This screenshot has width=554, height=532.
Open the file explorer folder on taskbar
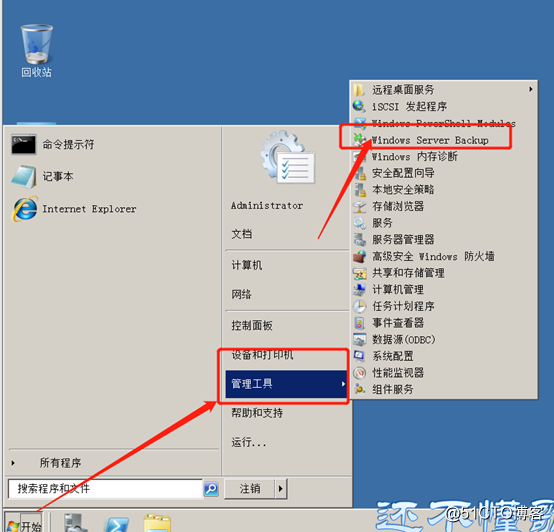157,523
